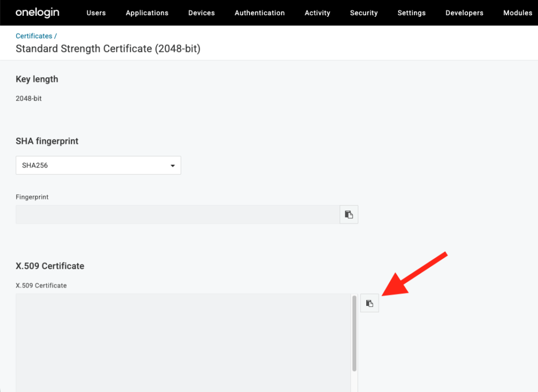The width and height of the screenshot is (538, 392).
Task: Click the dropdown arrow on the SHA selector
Action: [x=172, y=165]
